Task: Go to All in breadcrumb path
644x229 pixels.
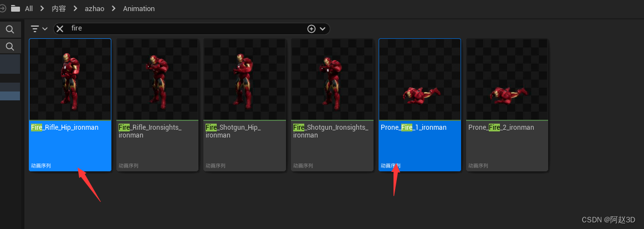Action: coord(29,9)
